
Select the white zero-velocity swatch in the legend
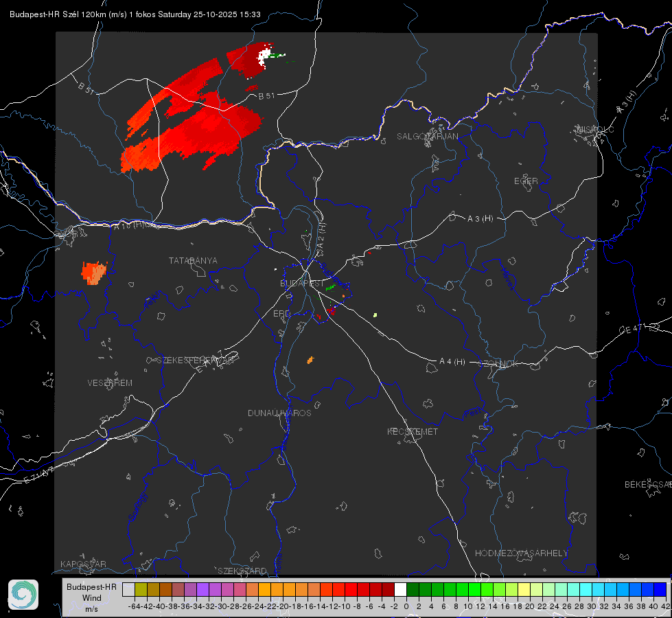pos(400,589)
